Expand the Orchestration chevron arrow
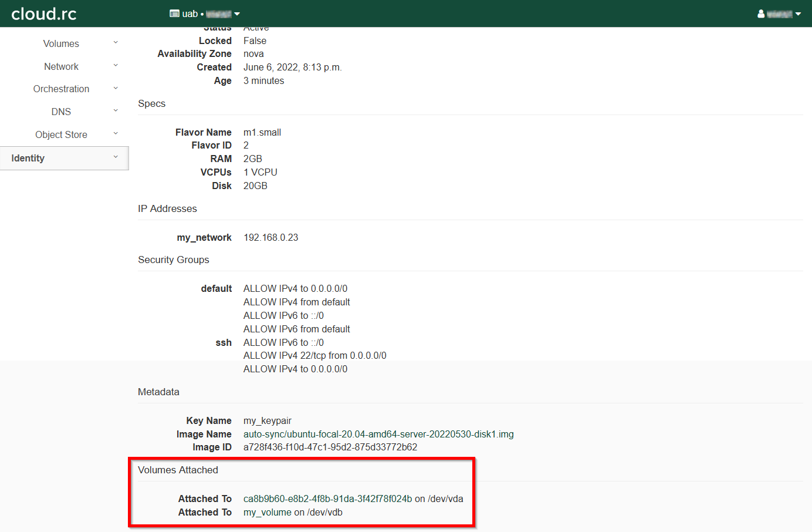Viewport: 812px width, 532px height. 116,88
